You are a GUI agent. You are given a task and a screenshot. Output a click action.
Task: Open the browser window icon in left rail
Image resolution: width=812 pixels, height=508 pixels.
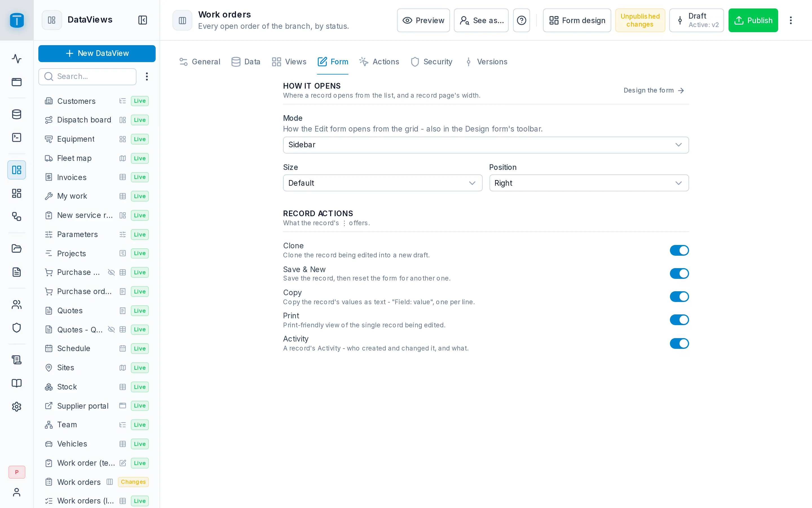(x=16, y=82)
